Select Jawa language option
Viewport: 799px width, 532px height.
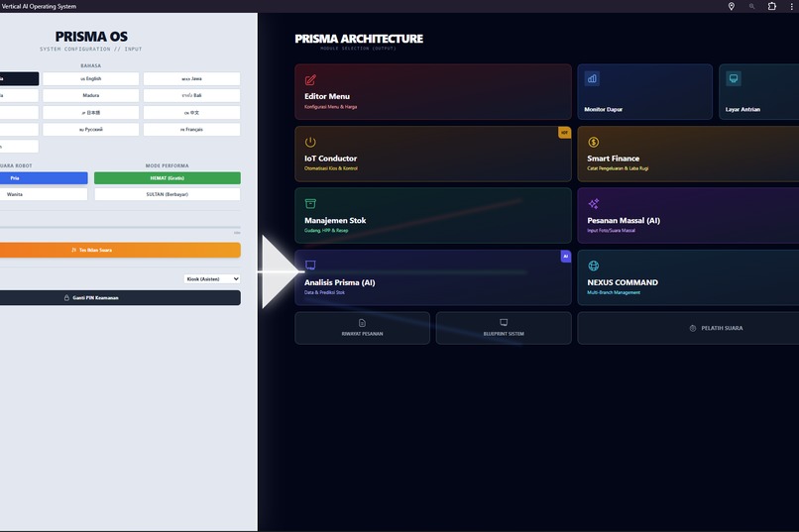tap(191, 79)
